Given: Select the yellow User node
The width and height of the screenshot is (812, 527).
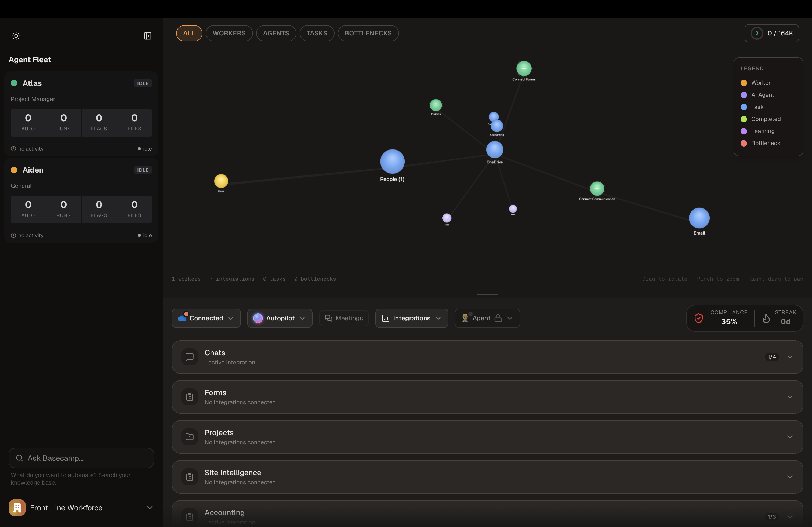Looking at the screenshot, I should pyautogui.click(x=221, y=181).
